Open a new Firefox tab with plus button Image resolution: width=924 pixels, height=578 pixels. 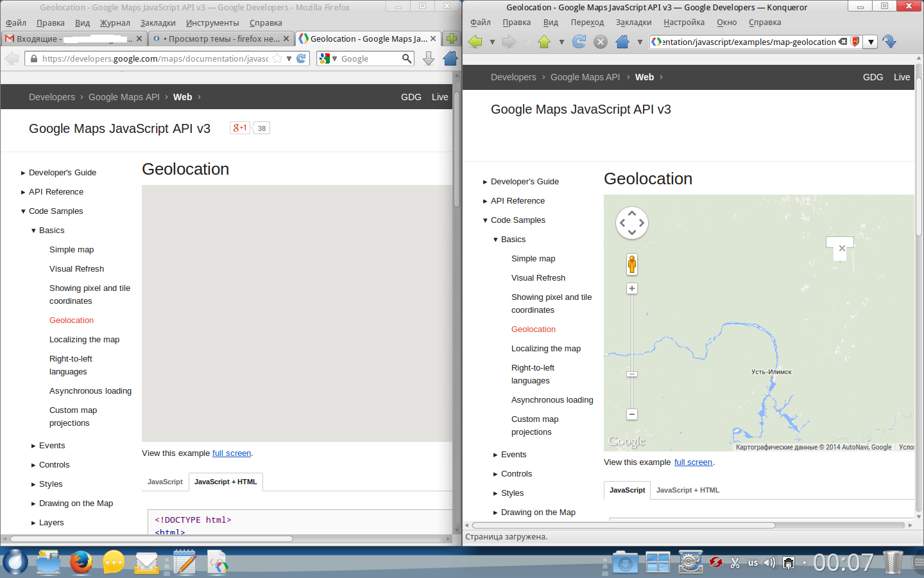[452, 39]
